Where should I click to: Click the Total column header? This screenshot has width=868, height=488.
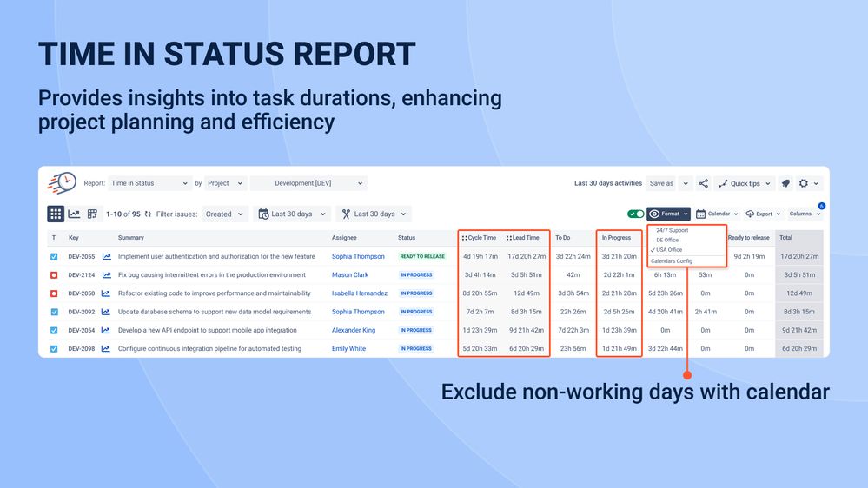point(785,238)
